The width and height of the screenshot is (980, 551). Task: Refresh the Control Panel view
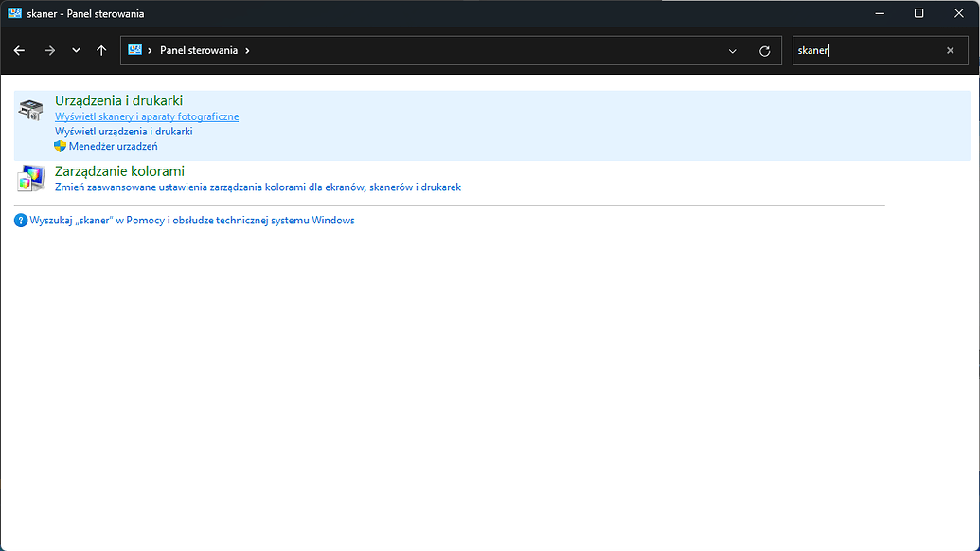(765, 50)
